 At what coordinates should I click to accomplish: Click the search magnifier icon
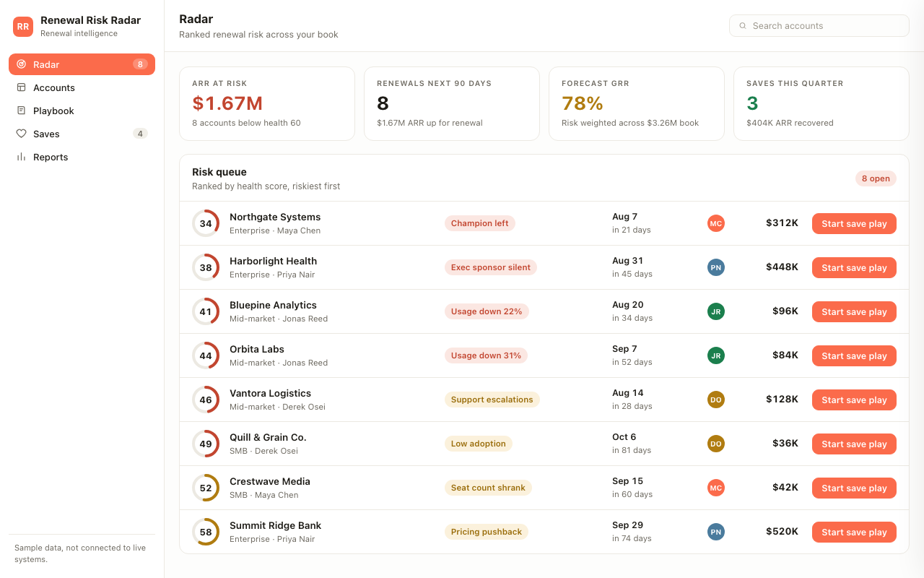pos(743,26)
